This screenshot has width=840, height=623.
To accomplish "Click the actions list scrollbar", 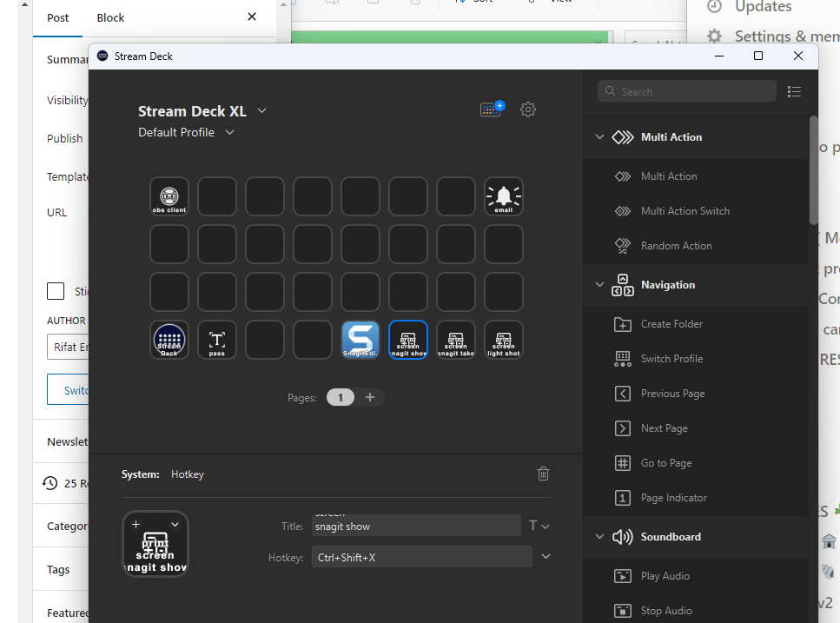I will click(x=814, y=170).
